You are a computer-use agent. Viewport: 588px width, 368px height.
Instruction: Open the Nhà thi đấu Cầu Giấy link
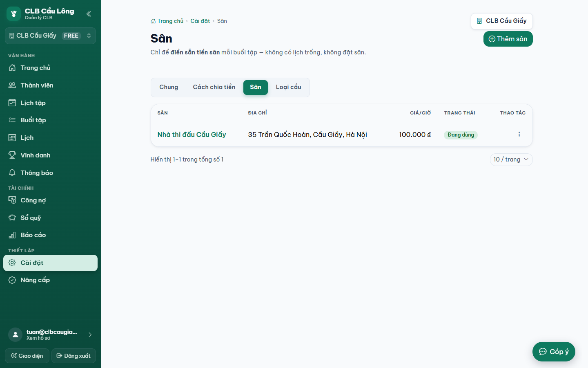coord(192,135)
